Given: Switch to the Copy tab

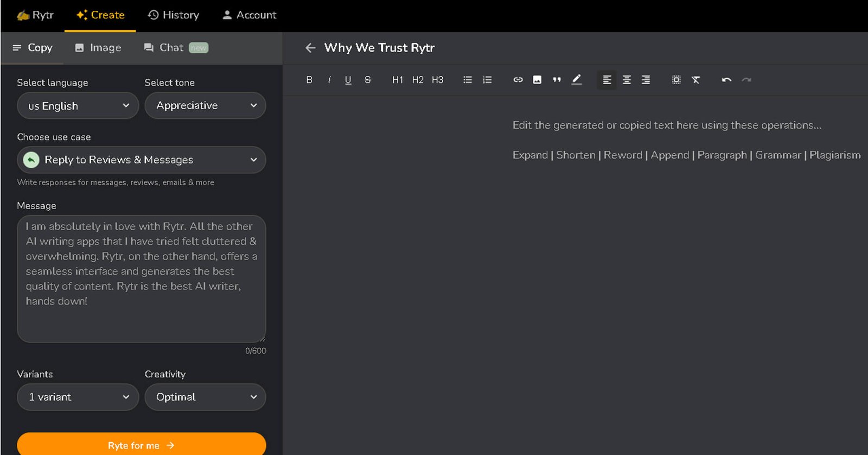Looking at the screenshot, I should click(33, 48).
